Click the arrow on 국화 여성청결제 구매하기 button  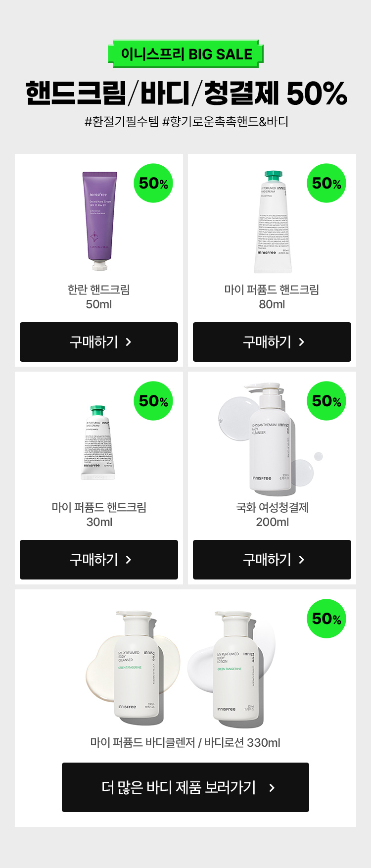point(302,560)
